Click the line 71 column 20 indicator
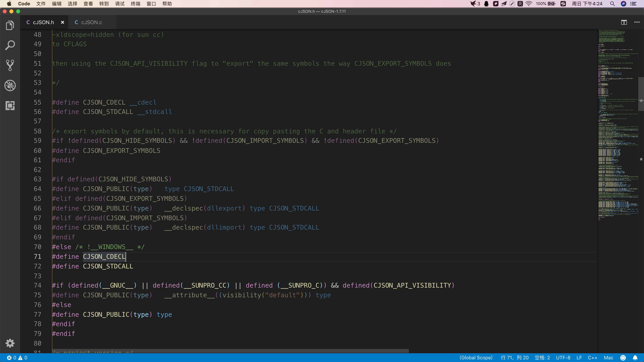The height and width of the screenshot is (362, 644). (515, 358)
